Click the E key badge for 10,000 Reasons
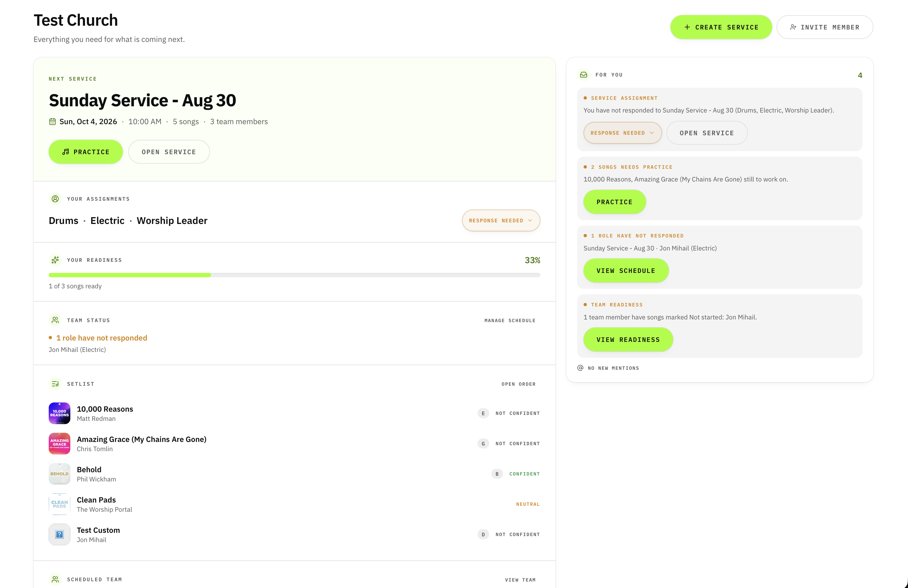The width and height of the screenshot is (908, 588). [483, 413]
